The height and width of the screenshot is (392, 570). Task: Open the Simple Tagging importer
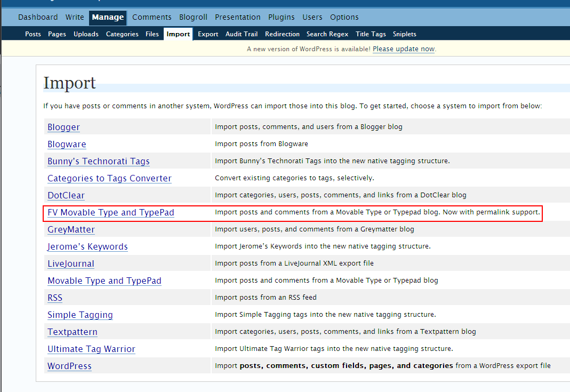click(x=80, y=315)
